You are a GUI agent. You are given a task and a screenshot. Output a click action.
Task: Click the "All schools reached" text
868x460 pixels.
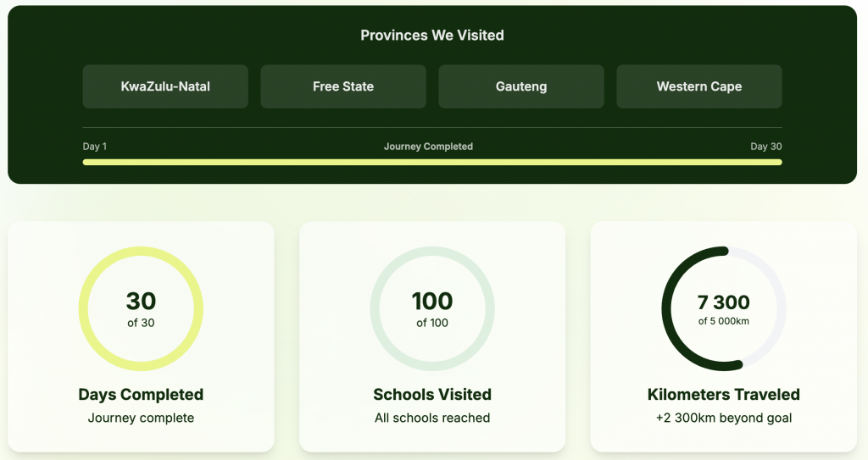click(432, 418)
